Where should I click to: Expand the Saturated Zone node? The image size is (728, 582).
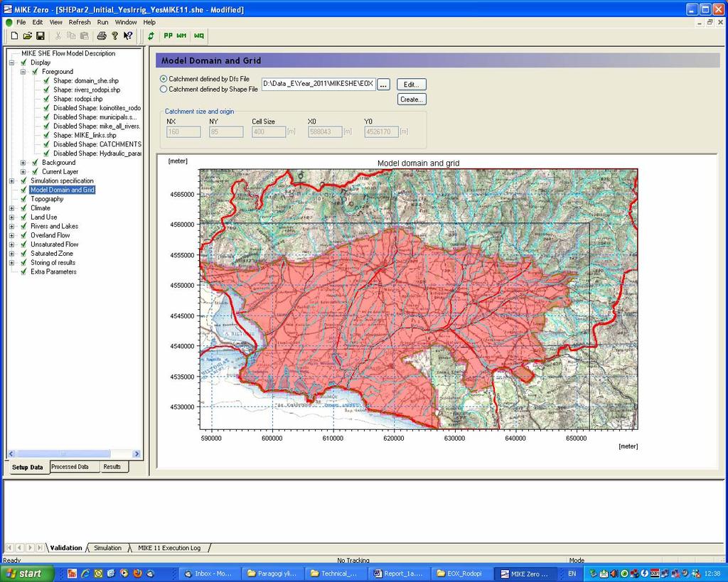point(11,254)
